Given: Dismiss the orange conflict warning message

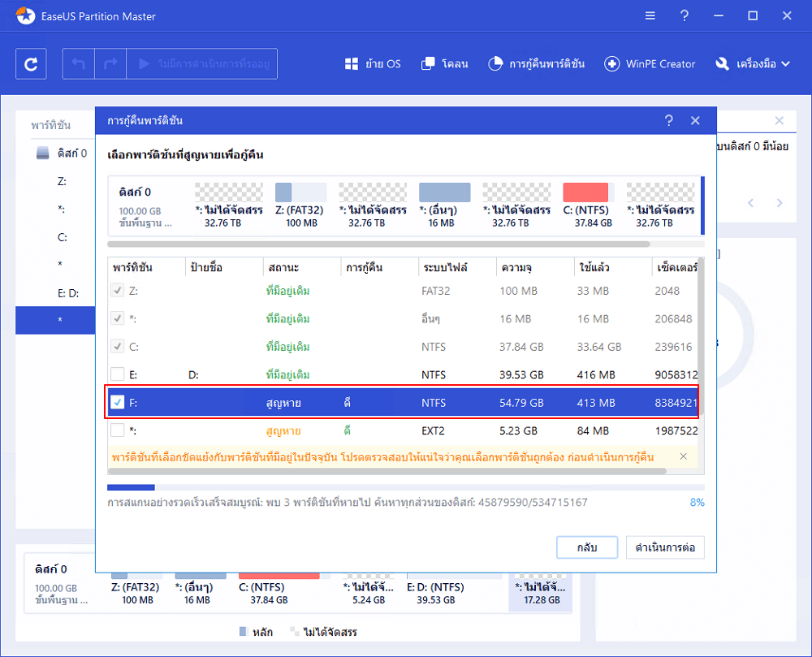Looking at the screenshot, I should pos(684,456).
